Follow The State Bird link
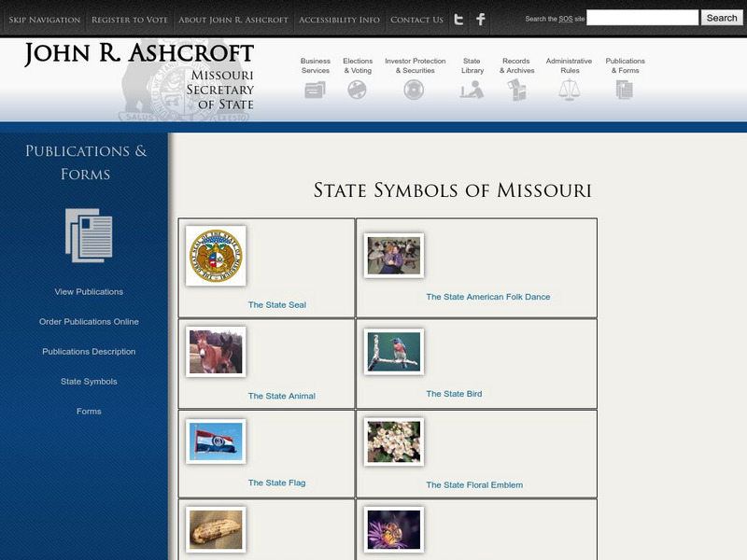 coord(454,394)
